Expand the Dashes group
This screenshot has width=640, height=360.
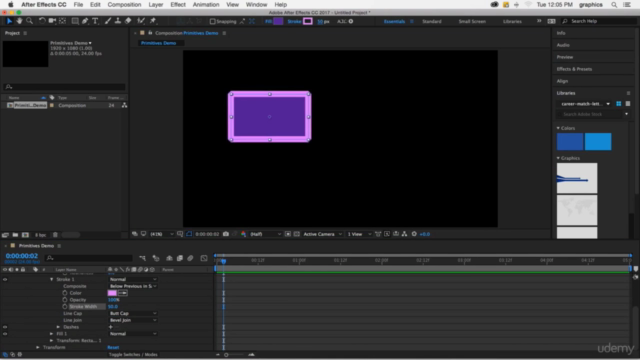point(58,327)
